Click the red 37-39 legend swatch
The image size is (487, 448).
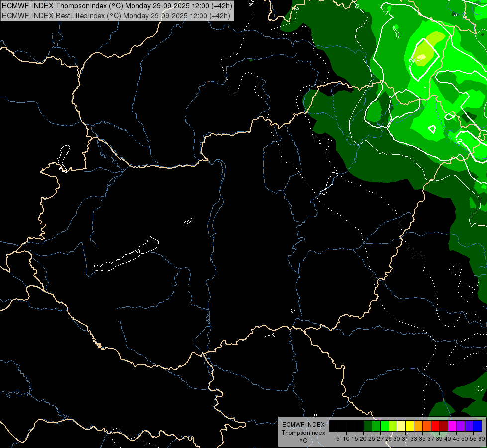point(435,426)
